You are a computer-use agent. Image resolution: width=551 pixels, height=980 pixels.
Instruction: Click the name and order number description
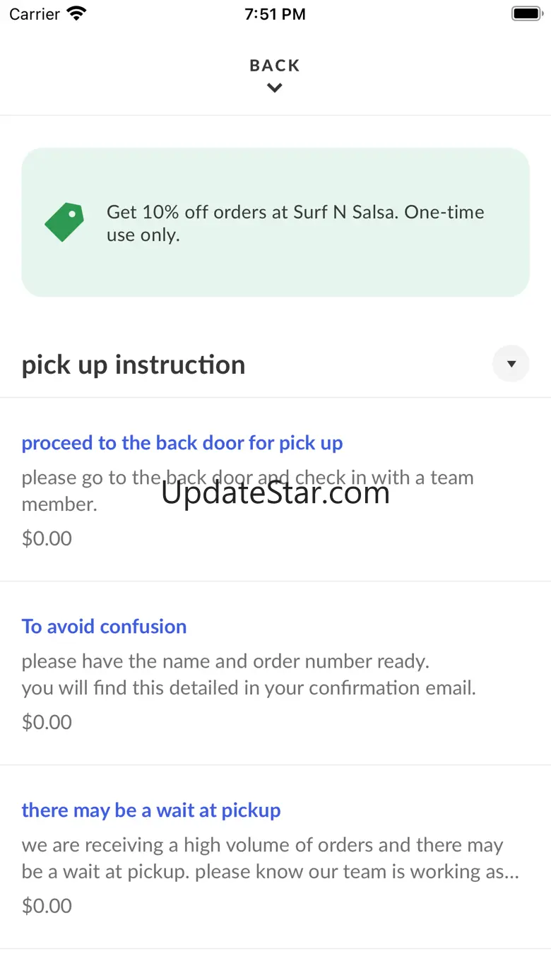tap(249, 675)
